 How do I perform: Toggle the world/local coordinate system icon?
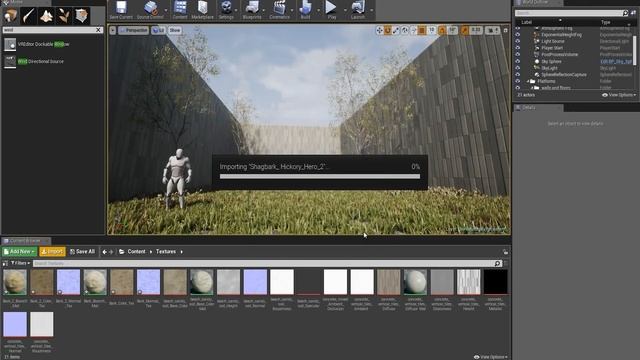(x=405, y=30)
